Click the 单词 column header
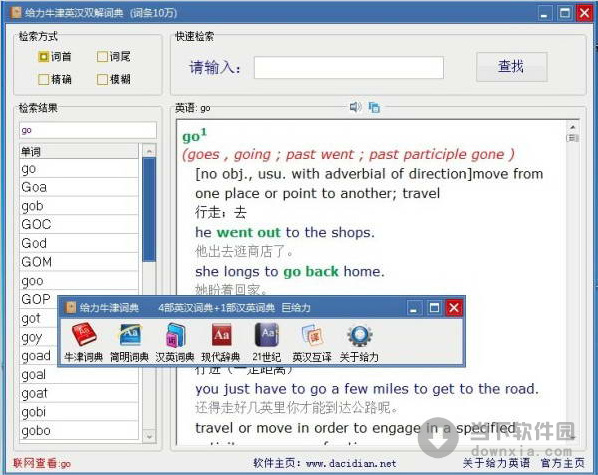Screen dimensions: 598x475 [79, 151]
